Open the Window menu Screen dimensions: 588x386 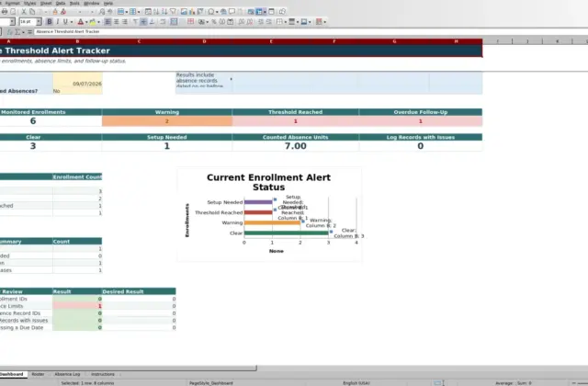[x=92, y=3]
